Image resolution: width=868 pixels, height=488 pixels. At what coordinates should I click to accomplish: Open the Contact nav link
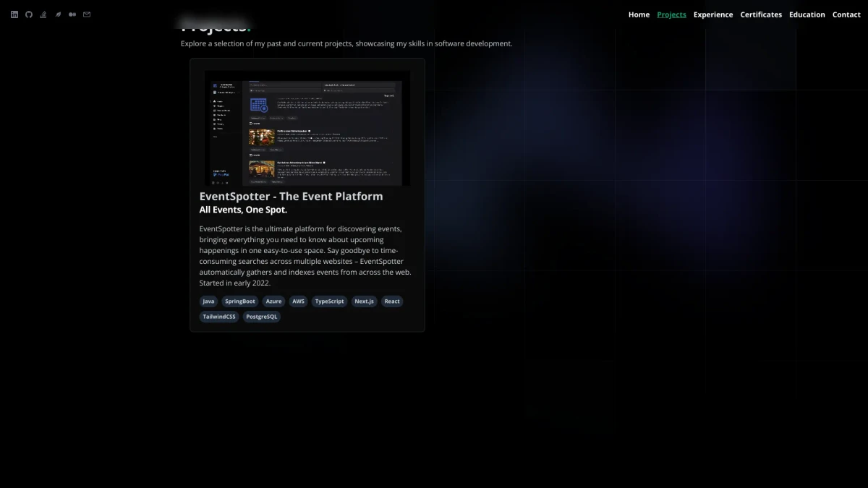pyautogui.click(x=846, y=14)
